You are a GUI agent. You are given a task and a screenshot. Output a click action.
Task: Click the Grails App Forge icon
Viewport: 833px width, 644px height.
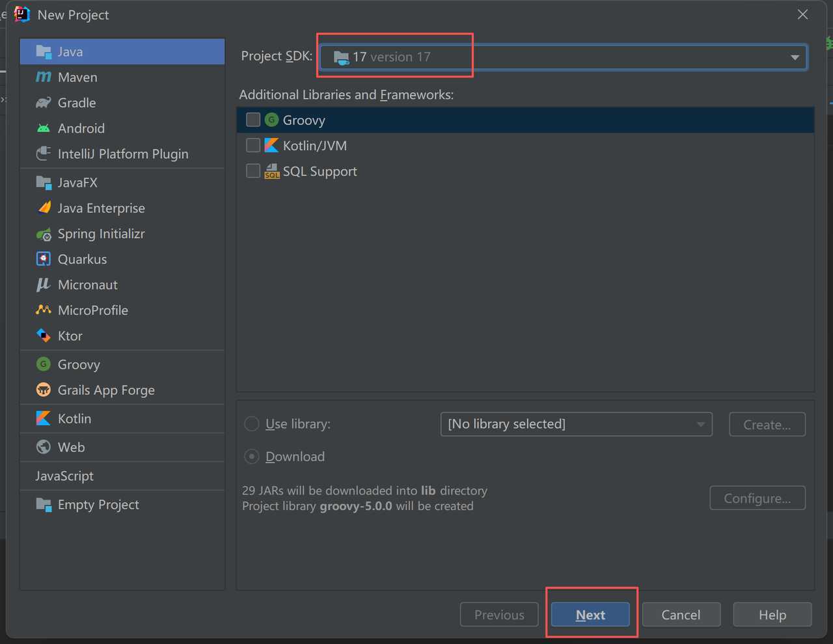tap(44, 390)
